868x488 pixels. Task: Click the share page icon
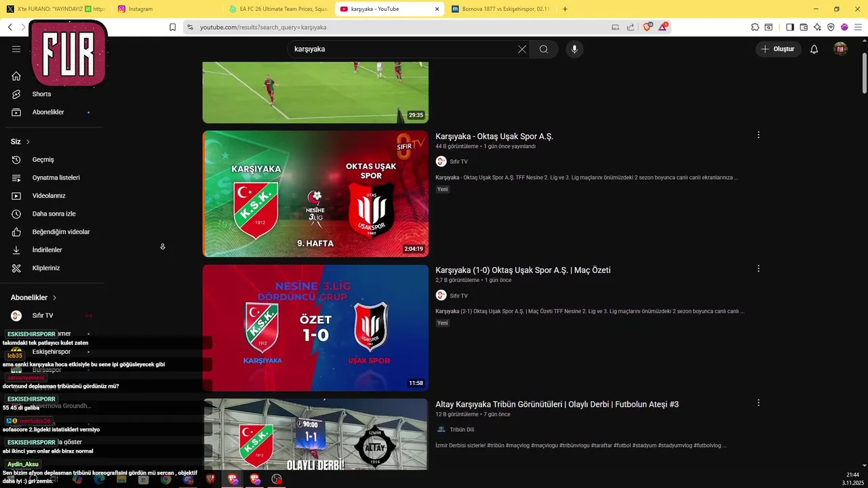point(631,27)
